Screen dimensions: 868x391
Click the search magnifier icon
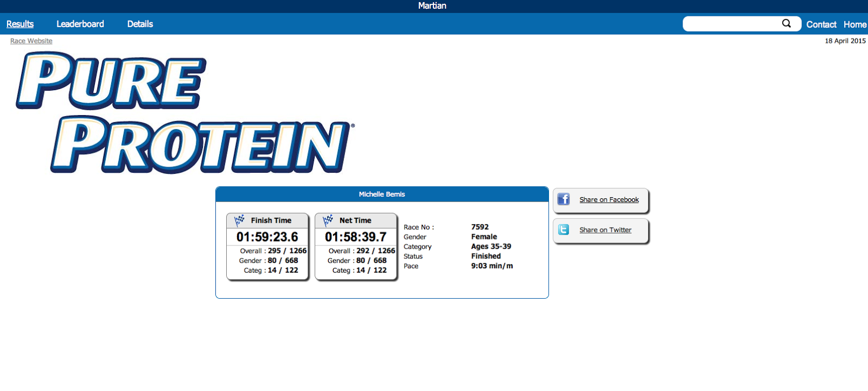point(786,23)
